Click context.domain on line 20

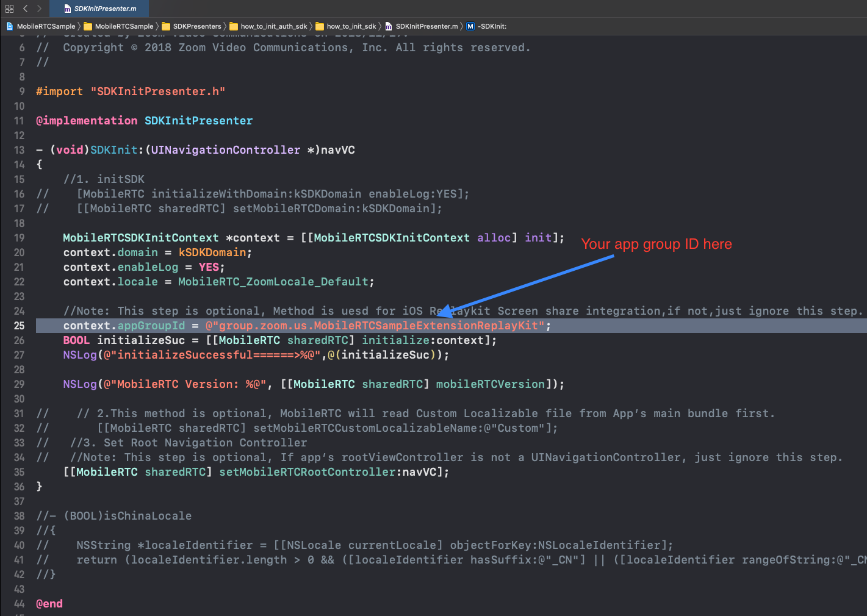tap(110, 252)
